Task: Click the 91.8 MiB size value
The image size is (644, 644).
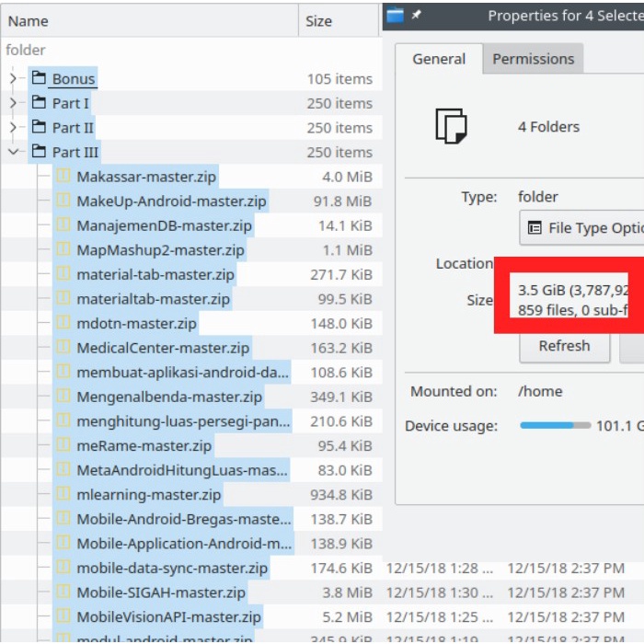Action: coord(342,201)
